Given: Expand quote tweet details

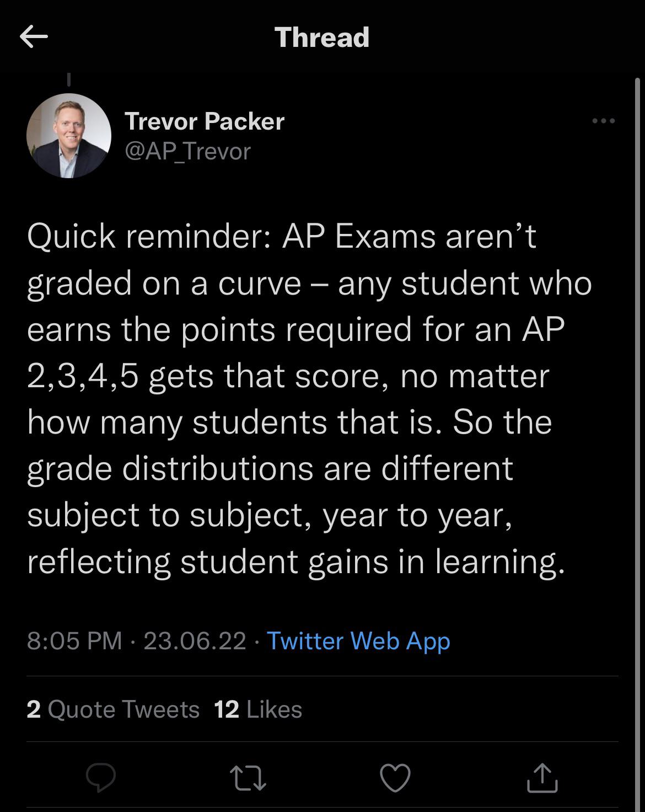Looking at the screenshot, I should [113, 710].
